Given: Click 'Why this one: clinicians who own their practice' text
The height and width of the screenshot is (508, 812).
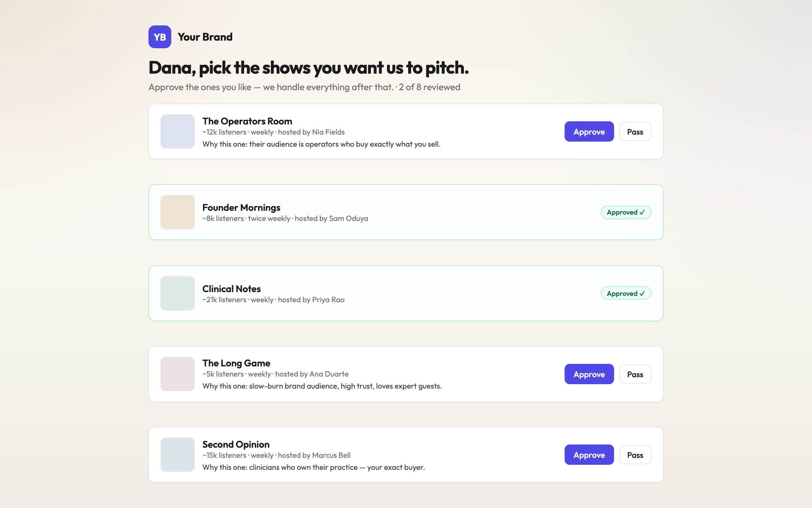Looking at the screenshot, I should click(x=314, y=467).
